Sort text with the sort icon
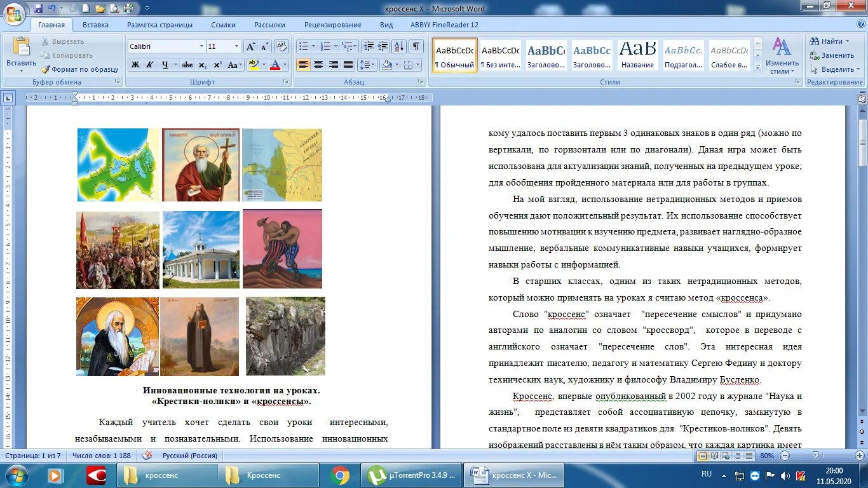 tap(399, 46)
